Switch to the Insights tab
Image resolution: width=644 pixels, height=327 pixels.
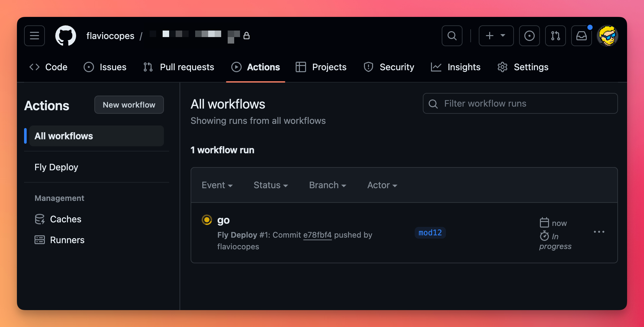pos(456,67)
